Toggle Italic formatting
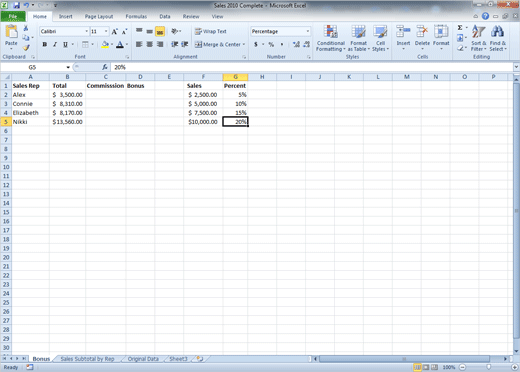The width and height of the screenshot is (520, 372). tap(55, 44)
